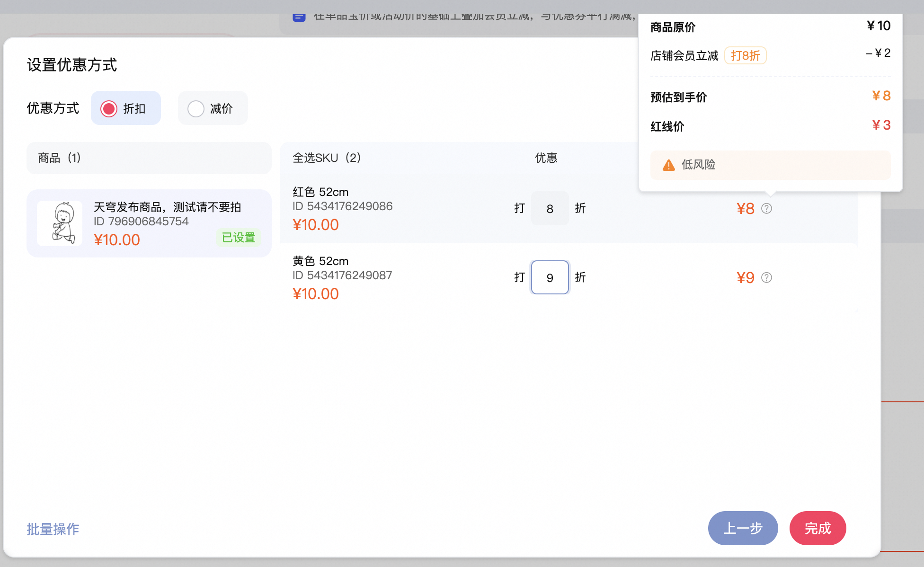Click the 商品 (1) list header
Viewport: 924px width, 567px height.
pos(149,158)
